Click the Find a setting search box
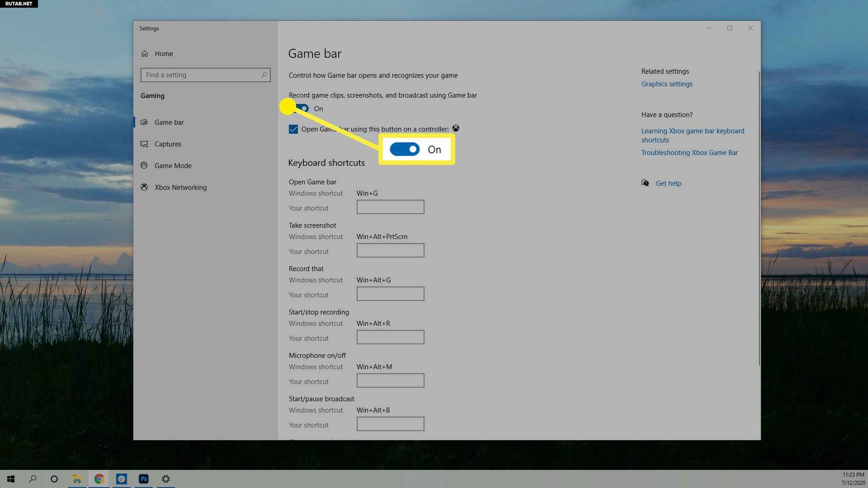The image size is (868, 488). pos(206,74)
